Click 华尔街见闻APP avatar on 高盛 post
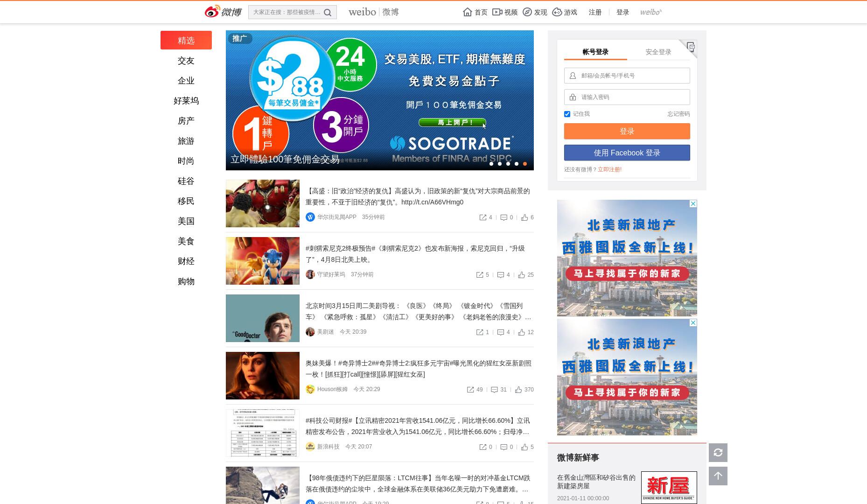 [x=310, y=217]
